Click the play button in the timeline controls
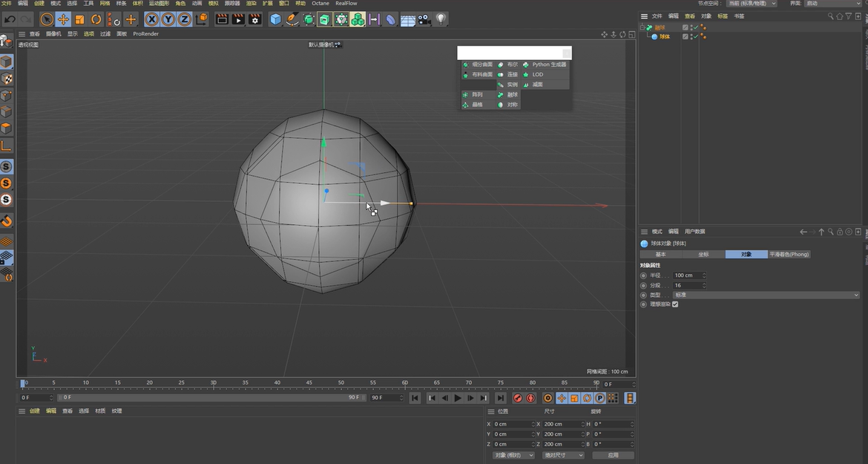Screen dimensions: 868x464 pos(458,398)
